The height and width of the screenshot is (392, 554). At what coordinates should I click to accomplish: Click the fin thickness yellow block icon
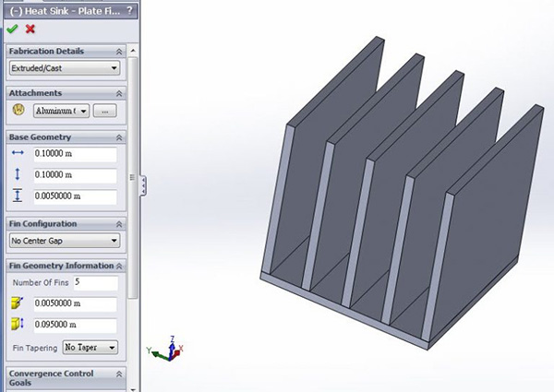(18, 303)
